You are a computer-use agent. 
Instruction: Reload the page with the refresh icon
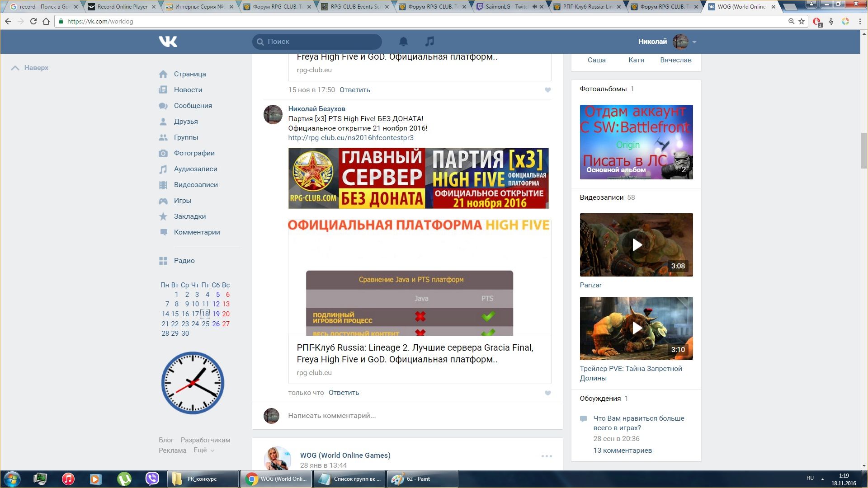[33, 21]
